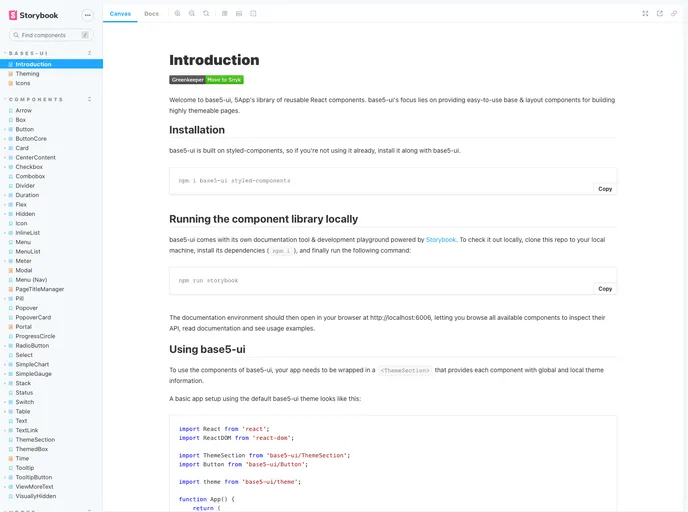Select the Canvas tab
Screen dimensions: 688x512
coord(120,14)
